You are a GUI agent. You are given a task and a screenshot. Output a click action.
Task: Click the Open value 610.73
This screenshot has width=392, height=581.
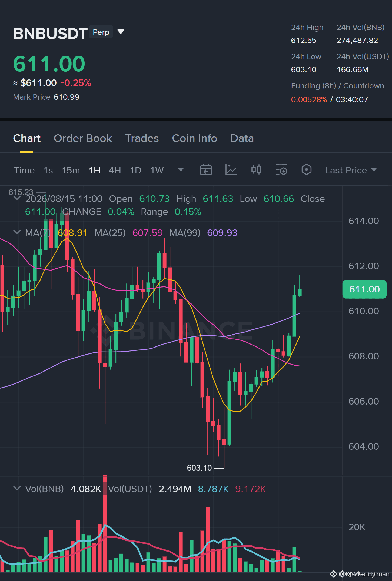click(154, 199)
